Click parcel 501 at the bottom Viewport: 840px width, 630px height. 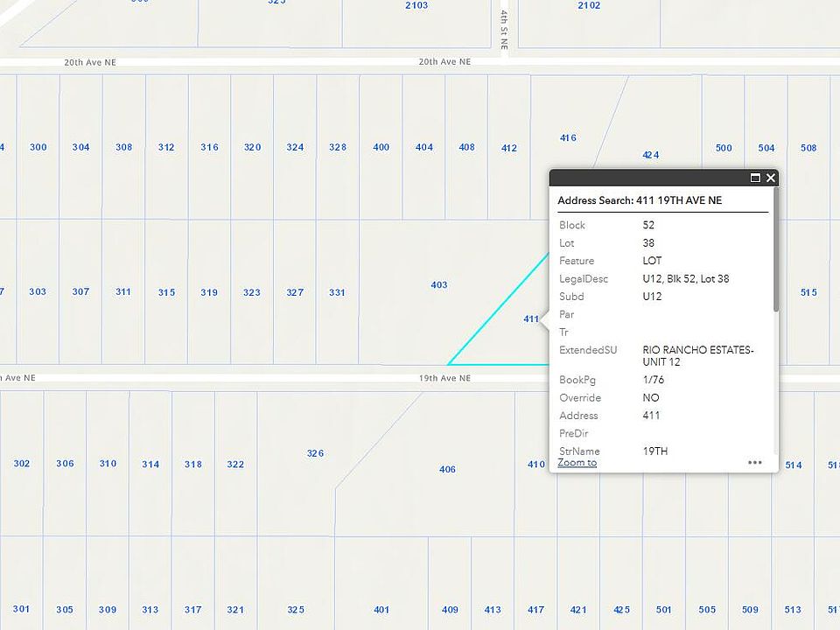[663, 610]
